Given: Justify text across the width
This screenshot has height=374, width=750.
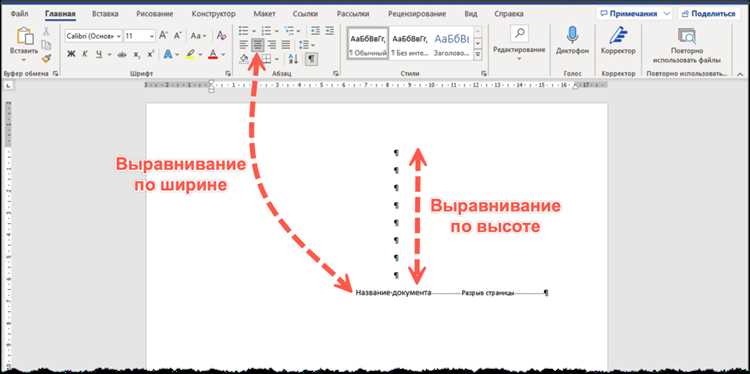Looking at the screenshot, I should pos(286,45).
